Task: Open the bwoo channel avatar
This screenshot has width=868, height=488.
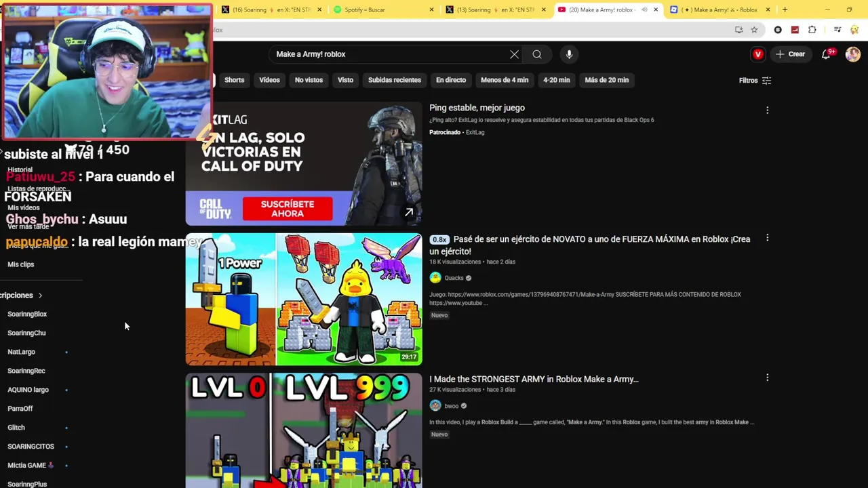Action: click(x=435, y=406)
